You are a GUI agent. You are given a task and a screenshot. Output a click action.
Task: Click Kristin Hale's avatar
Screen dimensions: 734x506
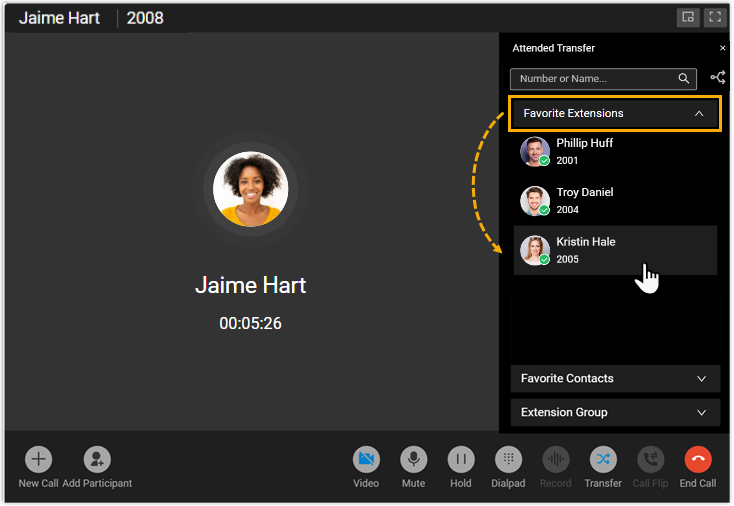tap(535, 250)
